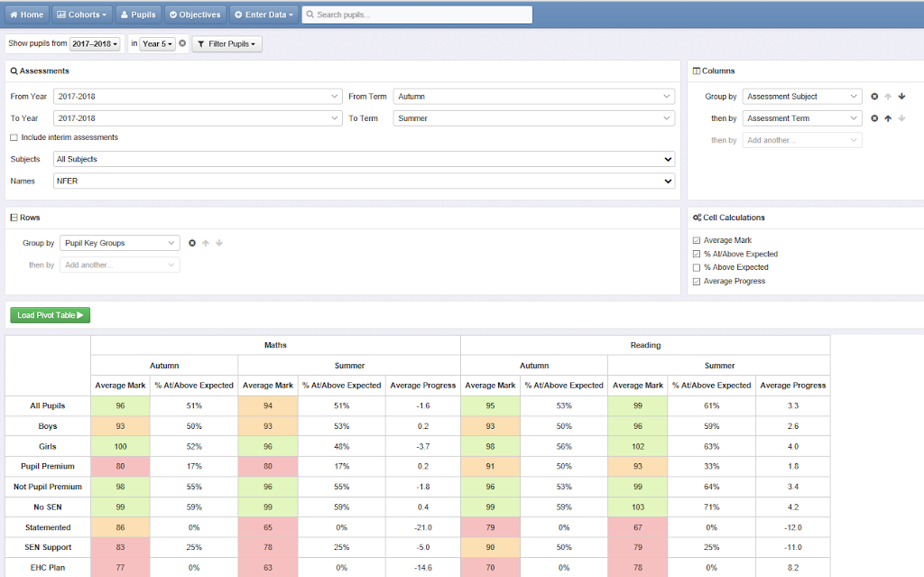Move Pupil Key Groups row grouping down
The image size is (924, 577).
219,243
